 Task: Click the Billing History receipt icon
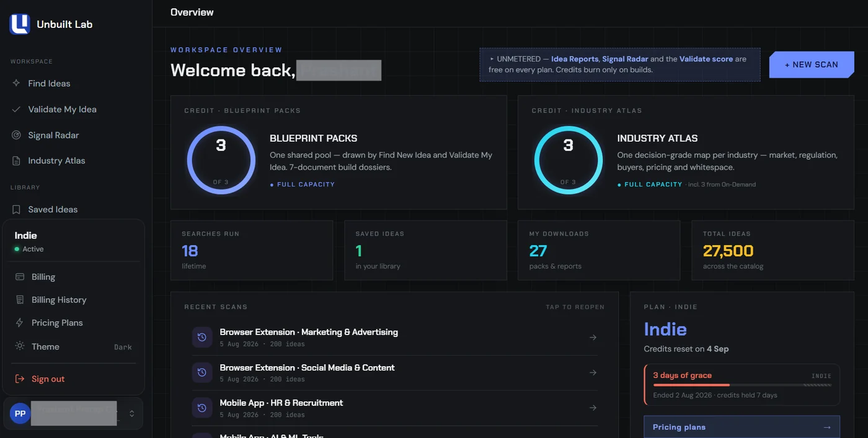pos(20,300)
